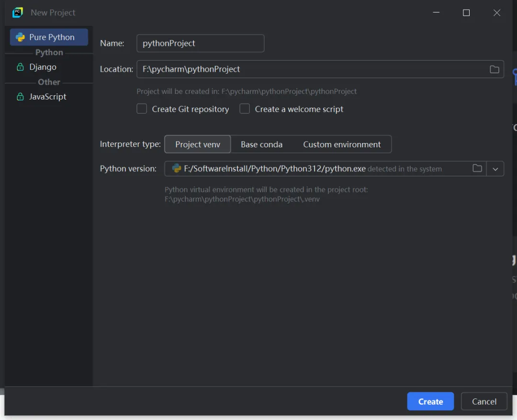The height and width of the screenshot is (420, 517).
Task: Focus the project Name input field
Action: point(201,43)
